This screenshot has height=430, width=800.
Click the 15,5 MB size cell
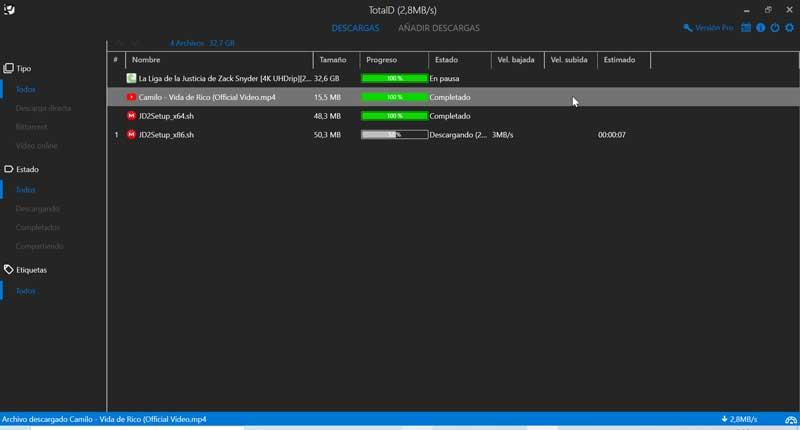[327, 97]
